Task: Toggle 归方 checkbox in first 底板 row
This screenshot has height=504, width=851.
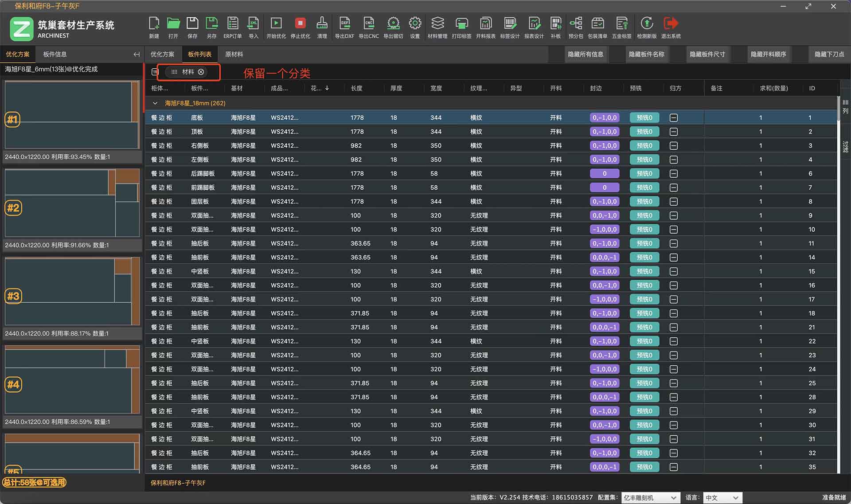Action: (x=673, y=117)
